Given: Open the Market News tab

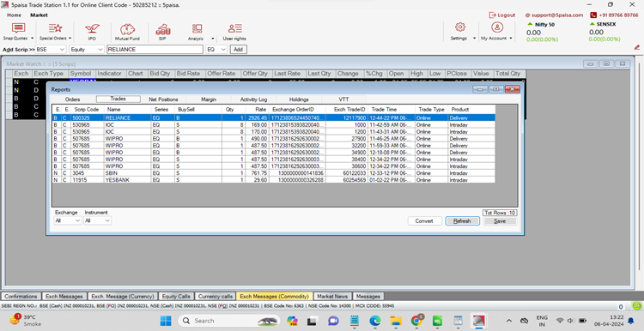Looking at the screenshot, I should [332, 296].
